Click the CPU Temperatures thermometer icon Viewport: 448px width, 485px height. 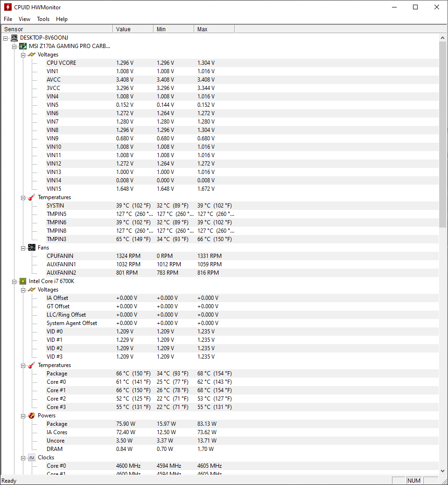(32, 365)
